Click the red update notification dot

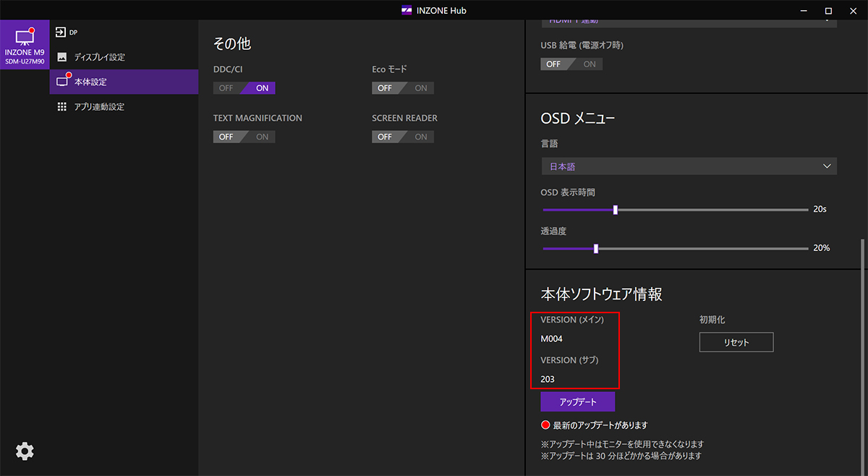(545, 425)
